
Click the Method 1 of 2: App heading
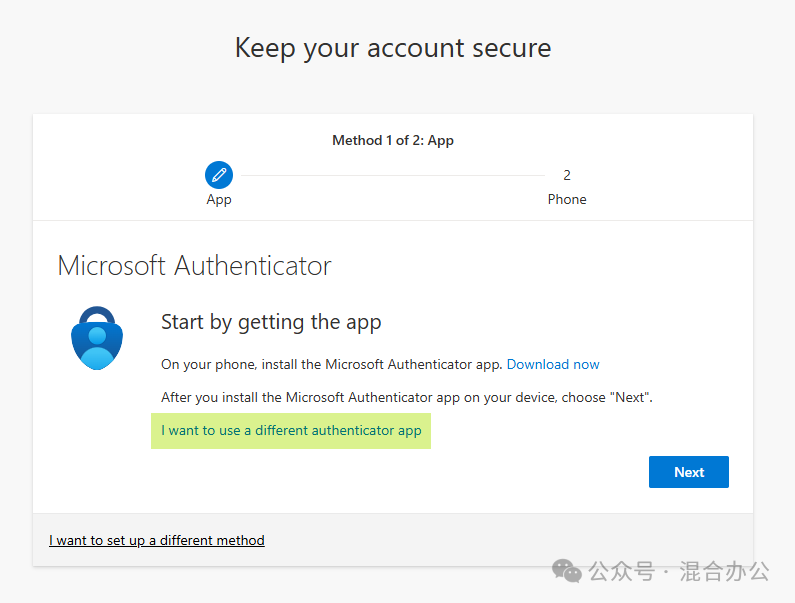point(393,140)
